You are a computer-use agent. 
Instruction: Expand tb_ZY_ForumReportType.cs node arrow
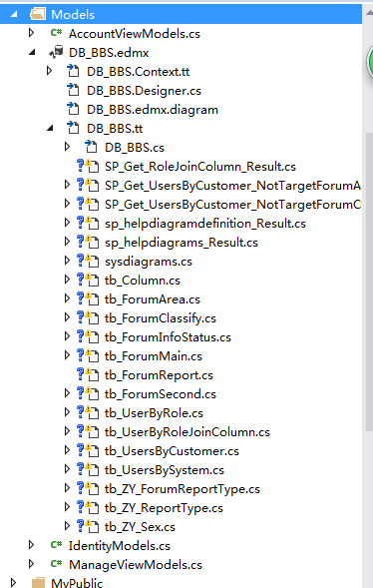tap(68, 488)
